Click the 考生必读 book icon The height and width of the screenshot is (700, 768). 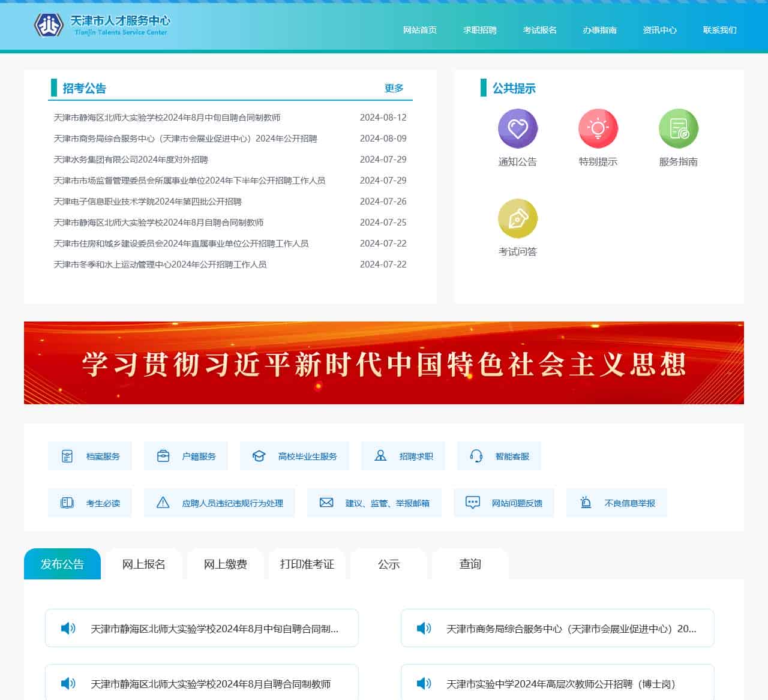[68, 503]
